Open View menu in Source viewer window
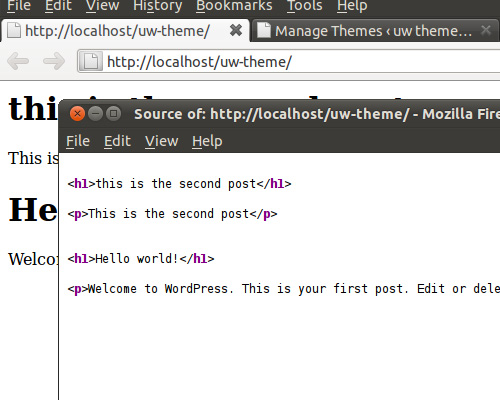This screenshot has width=500, height=400. [162, 141]
